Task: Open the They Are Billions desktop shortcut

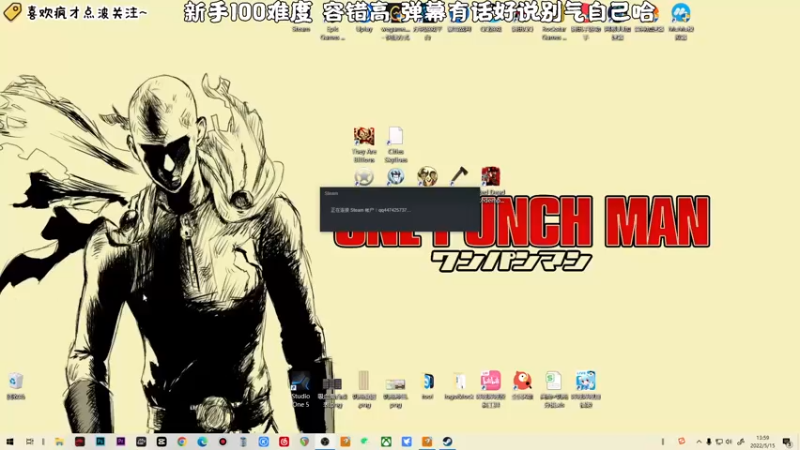Action: [364, 144]
